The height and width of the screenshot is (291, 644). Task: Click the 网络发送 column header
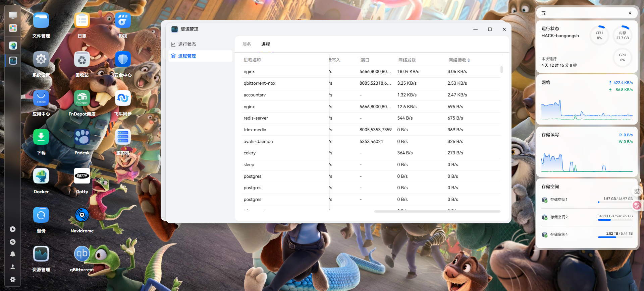(407, 60)
